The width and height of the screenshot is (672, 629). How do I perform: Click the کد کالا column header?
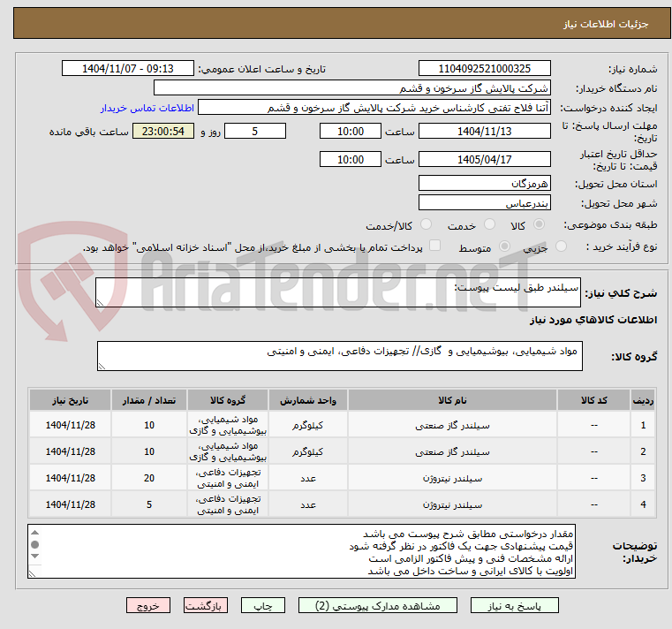pyautogui.click(x=593, y=400)
